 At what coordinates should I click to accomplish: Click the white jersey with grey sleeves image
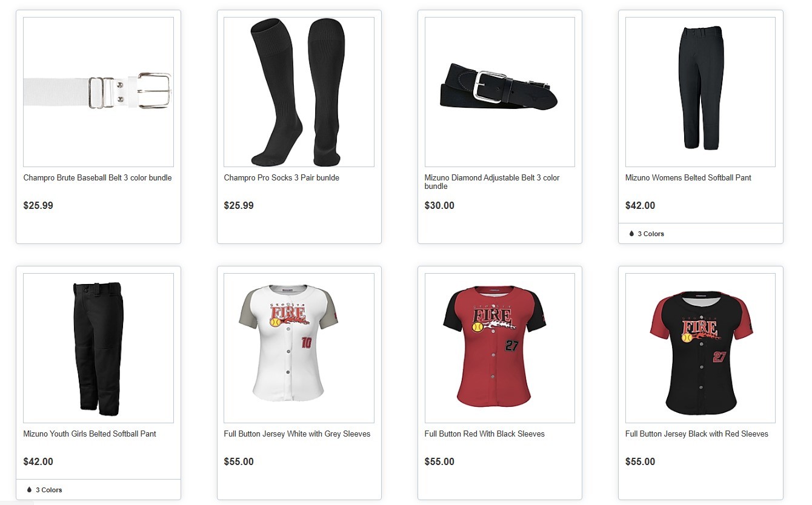tap(299, 348)
